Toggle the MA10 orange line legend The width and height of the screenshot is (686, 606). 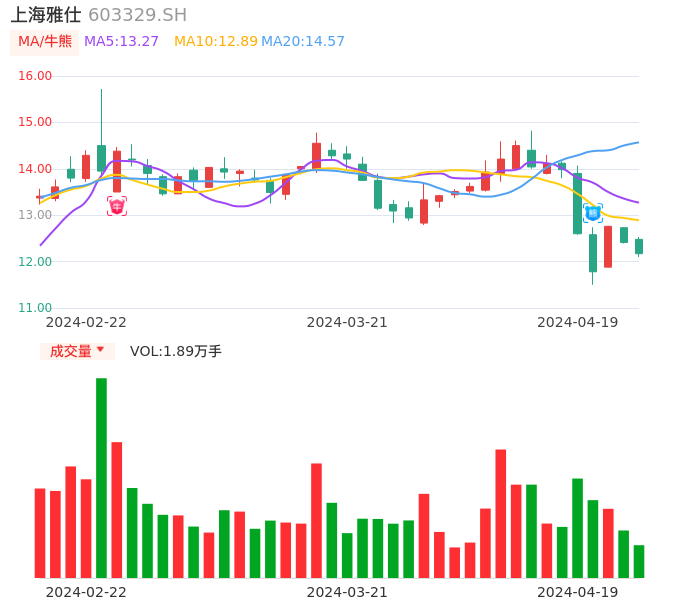click(215, 42)
